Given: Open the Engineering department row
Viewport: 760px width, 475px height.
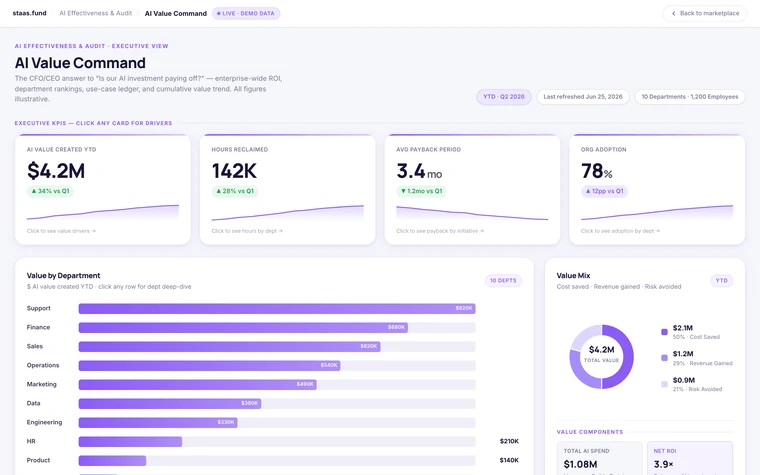Looking at the screenshot, I should point(273,422).
